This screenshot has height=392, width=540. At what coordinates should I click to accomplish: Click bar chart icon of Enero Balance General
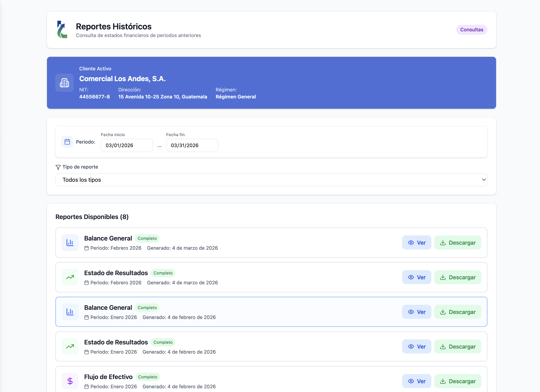coord(70,312)
